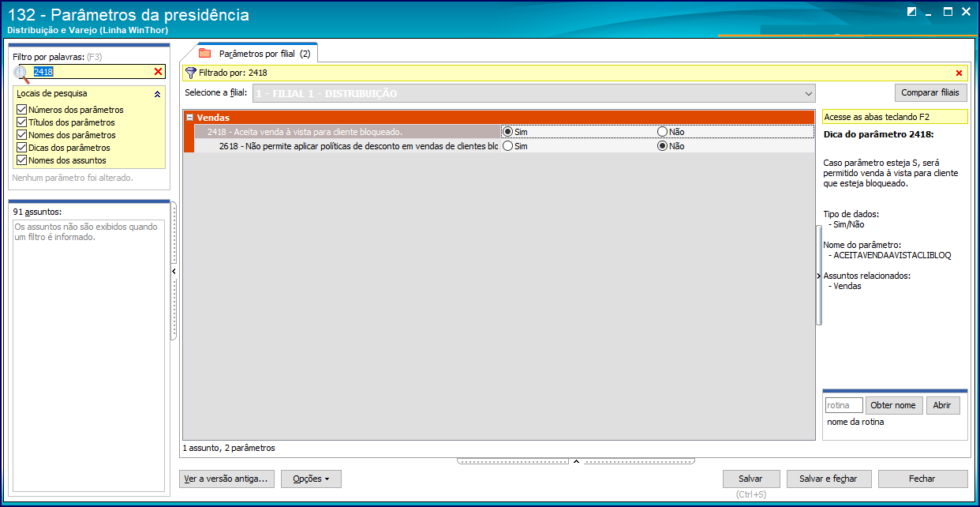This screenshot has width=980, height=507.
Task: Expand bottom panel splitter arrow
Action: point(576,461)
